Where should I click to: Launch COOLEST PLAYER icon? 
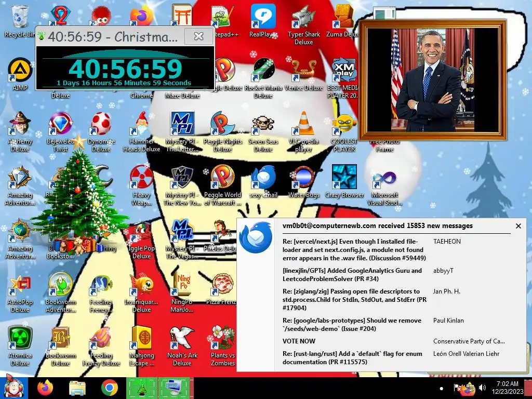[x=344, y=131]
